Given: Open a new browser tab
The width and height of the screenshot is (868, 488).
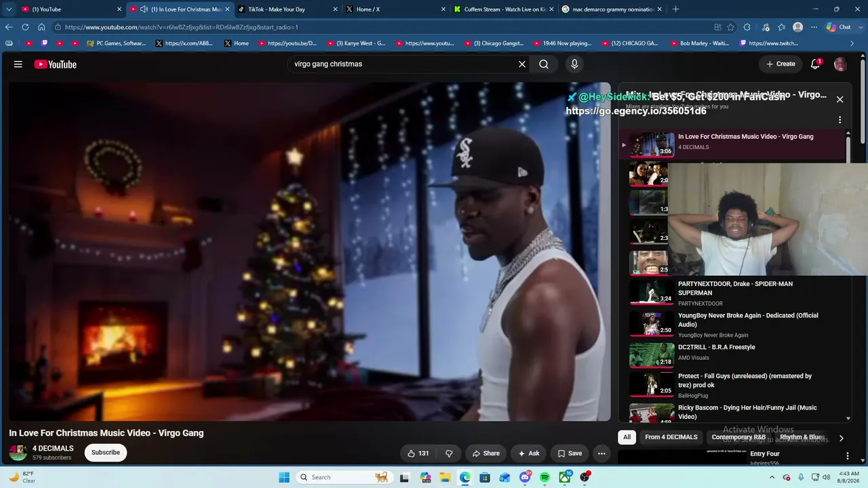Looking at the screenshot, I should 675,9.
